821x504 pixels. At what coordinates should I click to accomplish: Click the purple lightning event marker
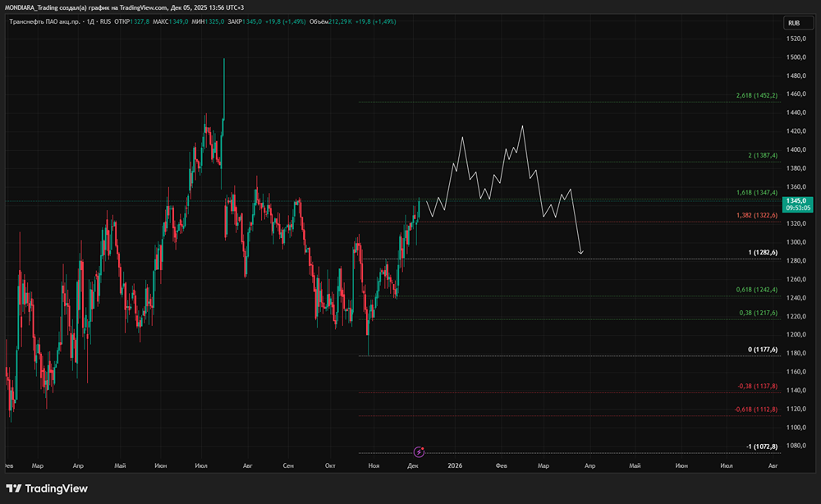tap(420, 451)
